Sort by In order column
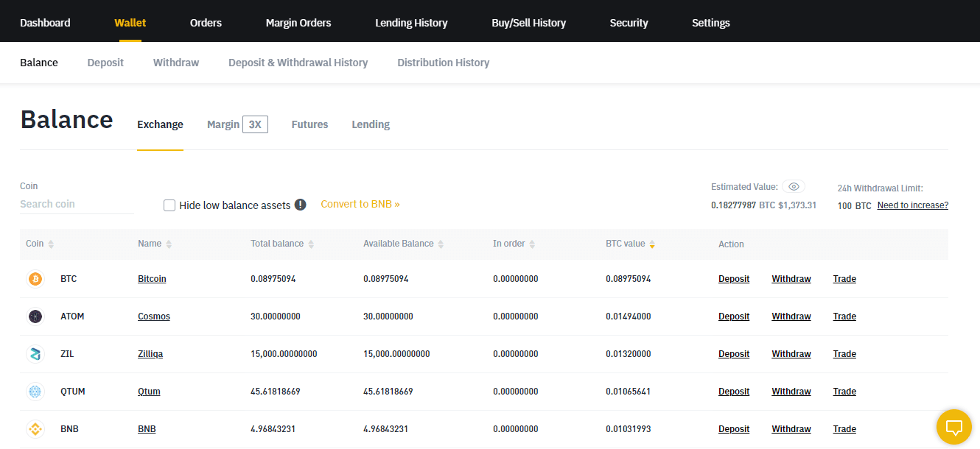The image size is (980, 449). pyautogui.click(x=514, y=244)
